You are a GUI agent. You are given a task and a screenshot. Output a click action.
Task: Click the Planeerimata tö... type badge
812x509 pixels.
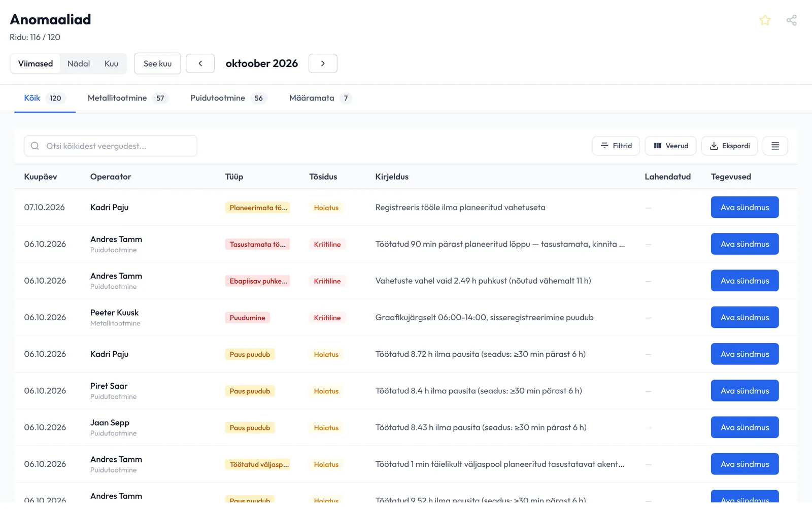click(258, 208)
